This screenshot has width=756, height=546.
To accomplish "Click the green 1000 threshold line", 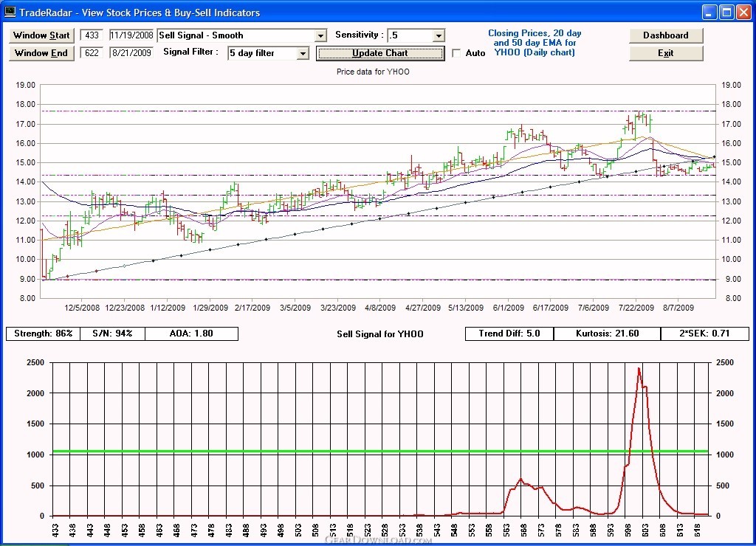I will 380,452.
